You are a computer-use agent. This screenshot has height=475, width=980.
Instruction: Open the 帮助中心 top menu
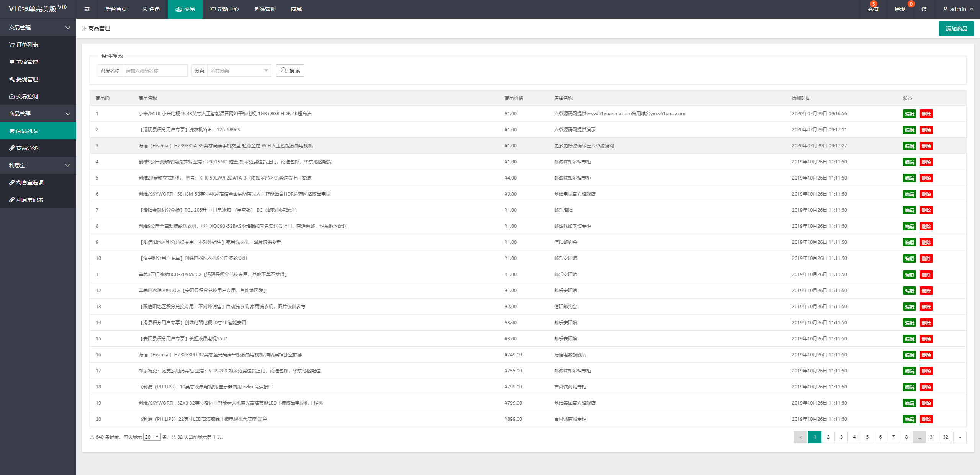click(x=224, y=9)
